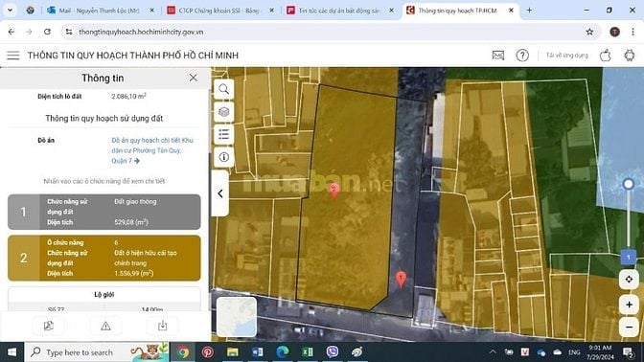644x362 pixels.
Task: Open the Chrome profile avatar
Action: (614, 32)
